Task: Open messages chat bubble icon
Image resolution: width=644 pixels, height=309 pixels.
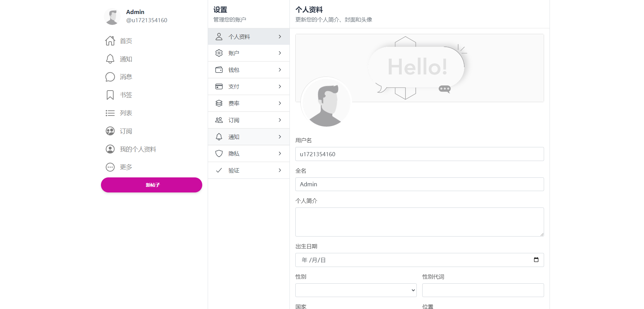Action: click(110, 77)
